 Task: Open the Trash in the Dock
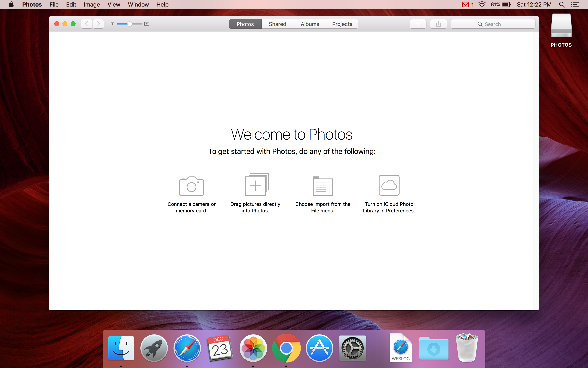pos(467,348)
